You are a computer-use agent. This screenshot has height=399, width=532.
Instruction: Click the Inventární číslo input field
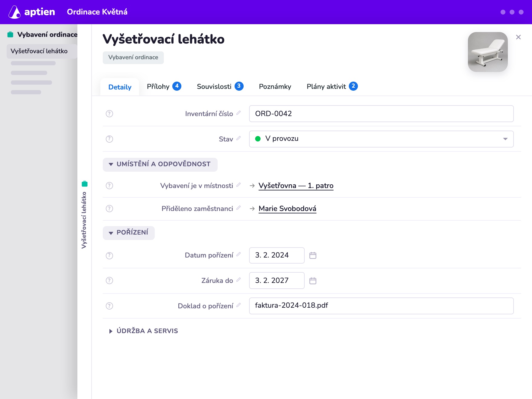coord(381,114)
